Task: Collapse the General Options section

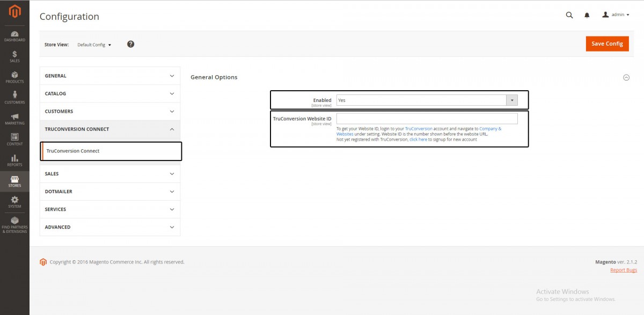Action: [x=626, y=77]
